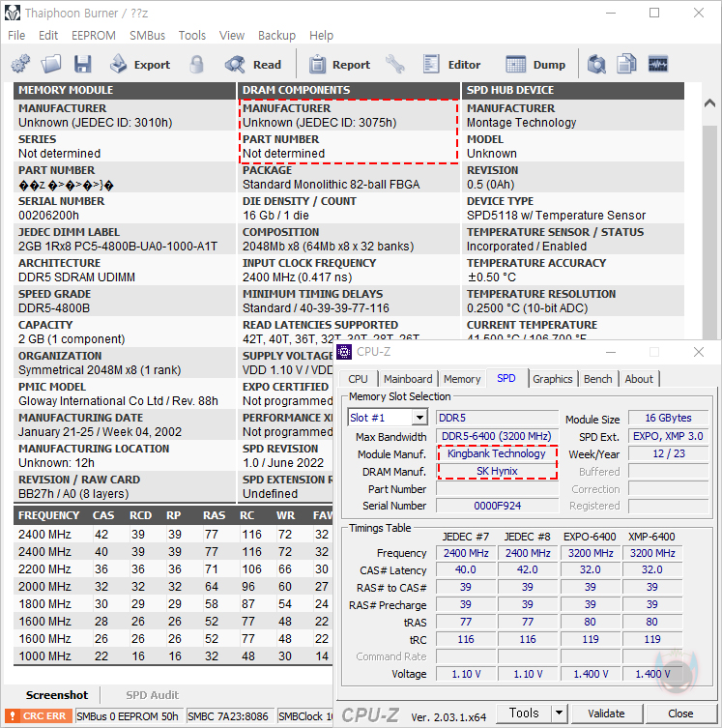The width and height of the screenshot is (722, 728).
Task: Click the DRAM COMPONENTS column header
Action: tap(349, 90)
